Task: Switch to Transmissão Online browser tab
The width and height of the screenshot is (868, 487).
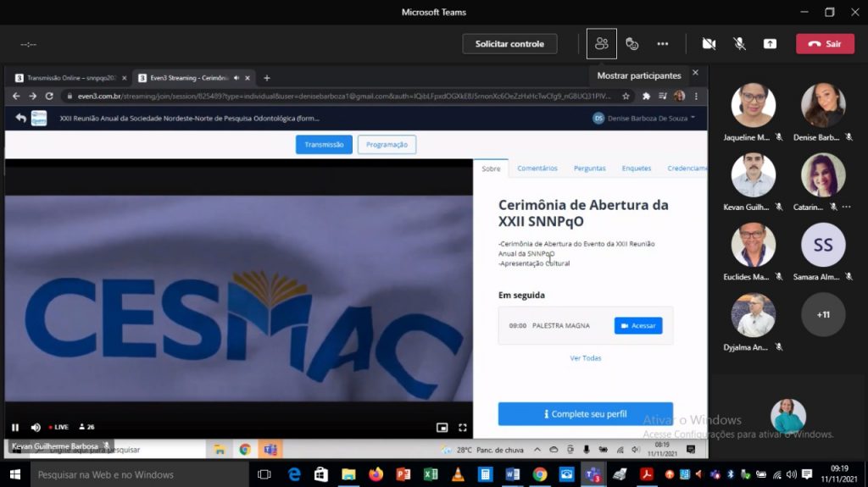Action: pyautogui.click(x=71, y=78)
